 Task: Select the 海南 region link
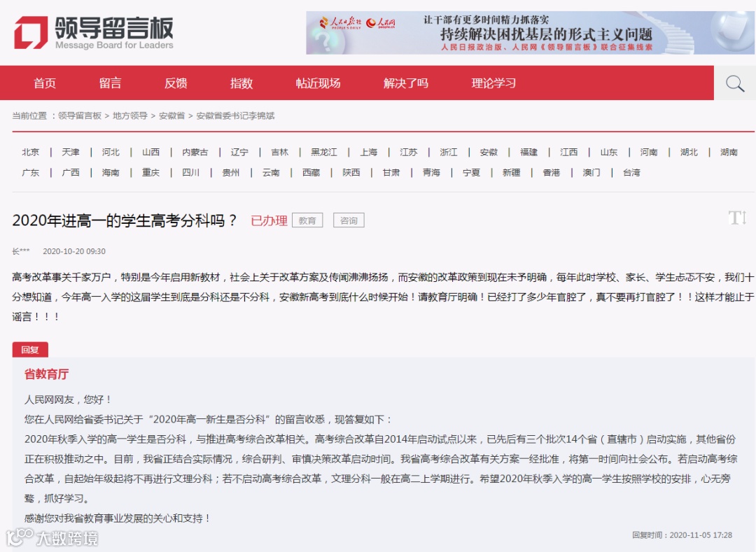click(111, 172)
